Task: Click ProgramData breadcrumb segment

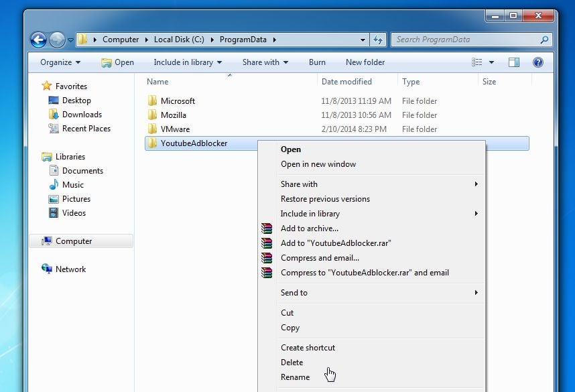Action: click(243, 40)
